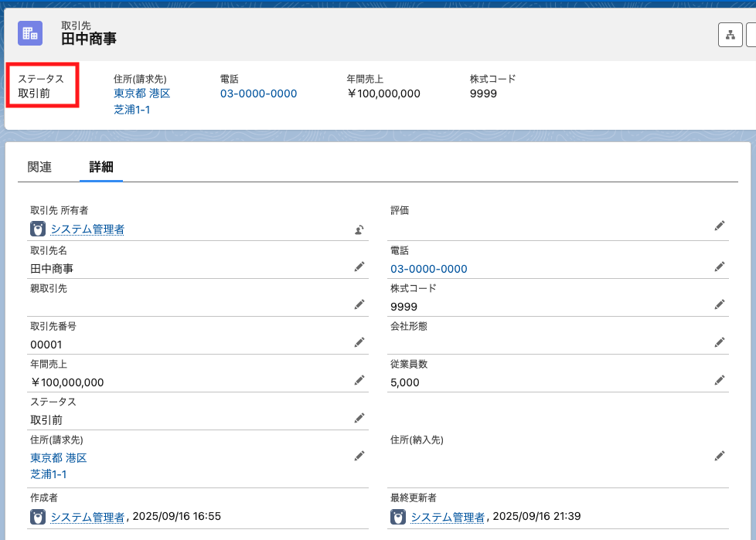Select the 詳細 tab
Screen dimensions: 756x540
click(x=101, y=167)
